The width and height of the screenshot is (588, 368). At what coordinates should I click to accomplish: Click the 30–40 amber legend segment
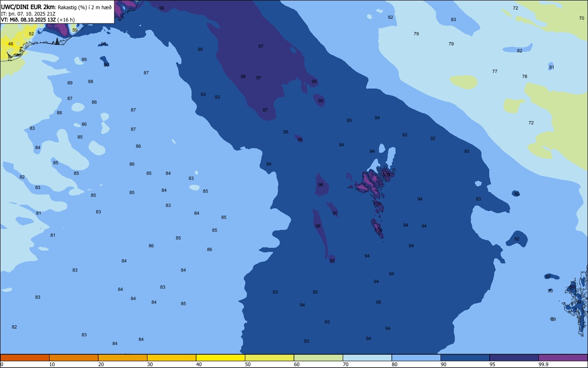171,357
